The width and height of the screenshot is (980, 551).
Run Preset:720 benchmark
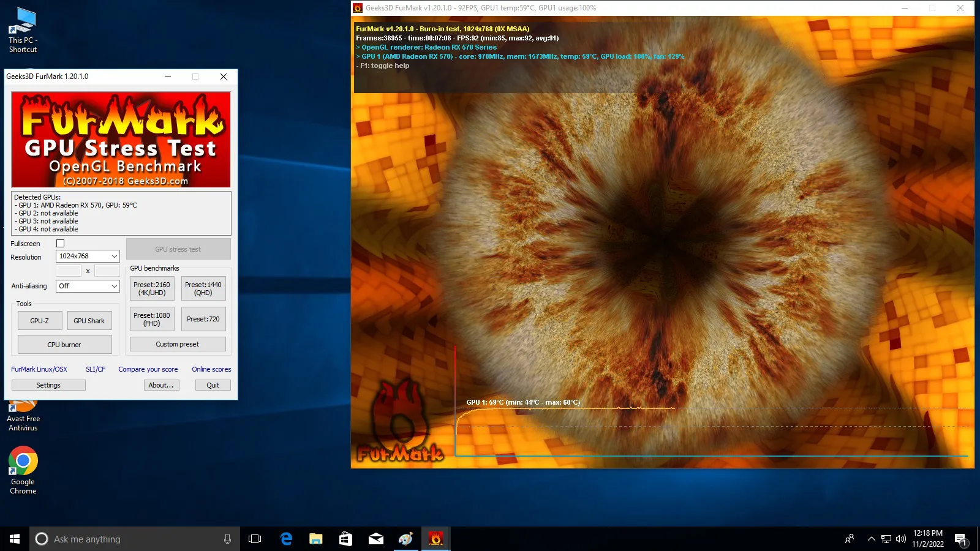point(203,319)
